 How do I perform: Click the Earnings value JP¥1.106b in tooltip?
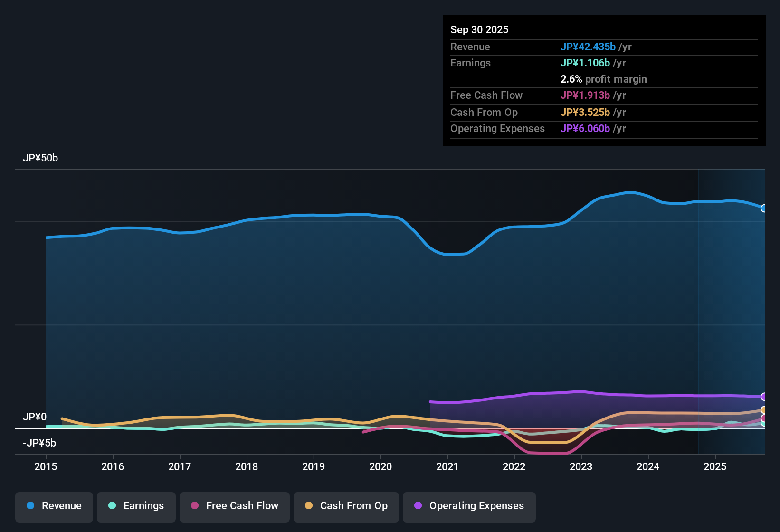pos(585,63)
